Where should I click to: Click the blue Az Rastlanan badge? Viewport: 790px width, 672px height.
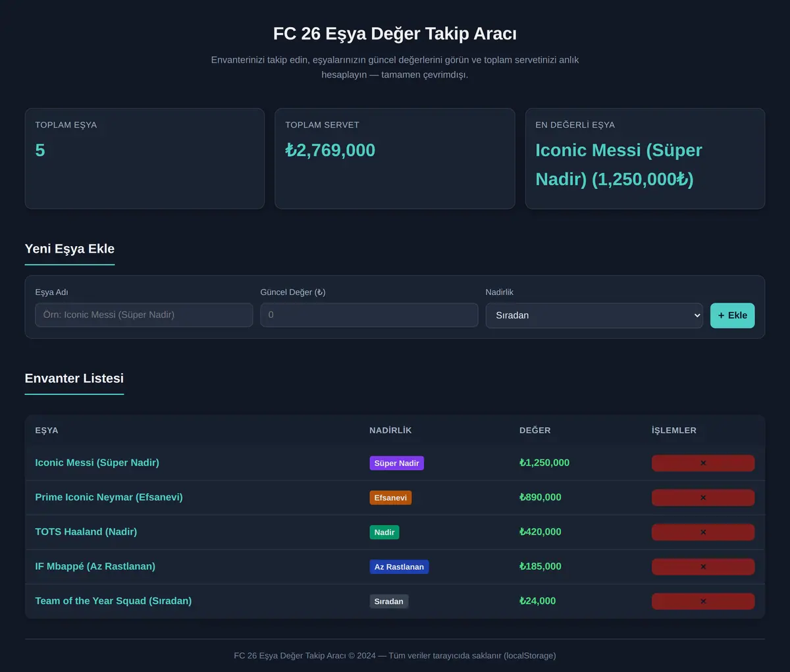coord(399,567)
